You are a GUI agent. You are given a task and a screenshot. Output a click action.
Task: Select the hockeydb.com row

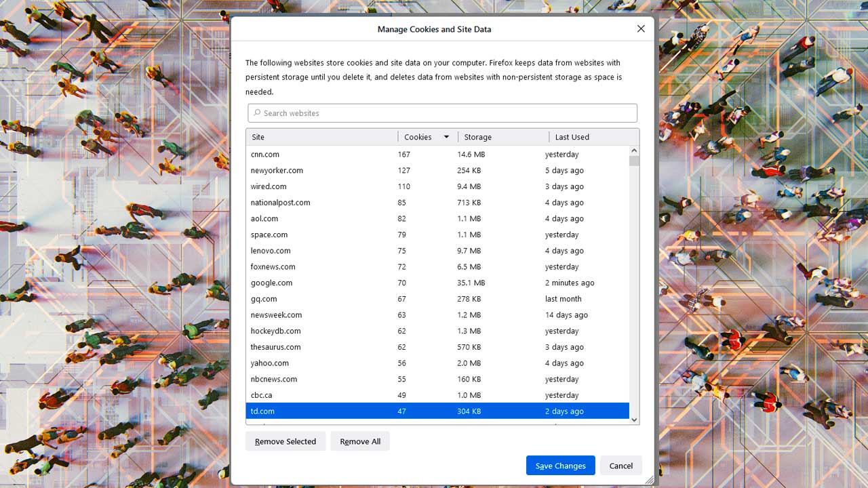click(437, 331)
